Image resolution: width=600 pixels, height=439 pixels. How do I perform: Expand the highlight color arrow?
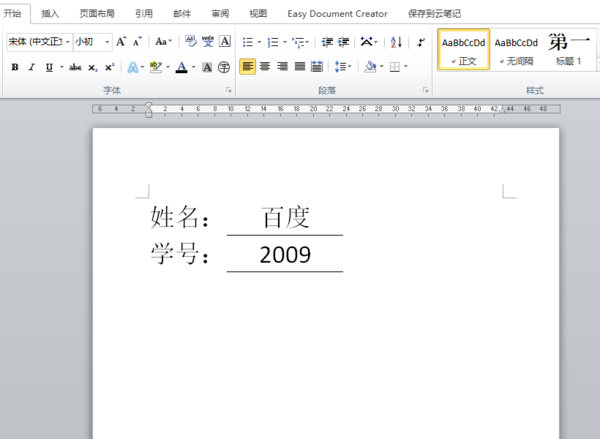(168, 67)
